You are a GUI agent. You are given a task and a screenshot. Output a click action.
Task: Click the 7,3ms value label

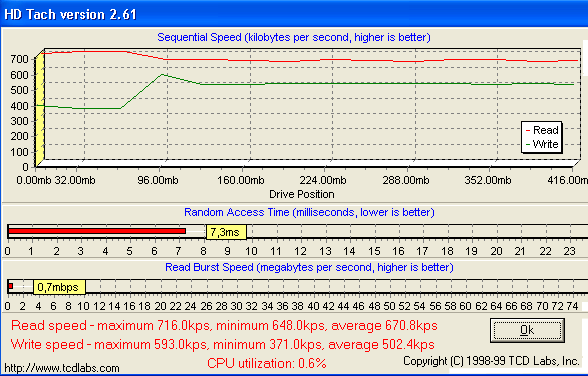[226, 232]
